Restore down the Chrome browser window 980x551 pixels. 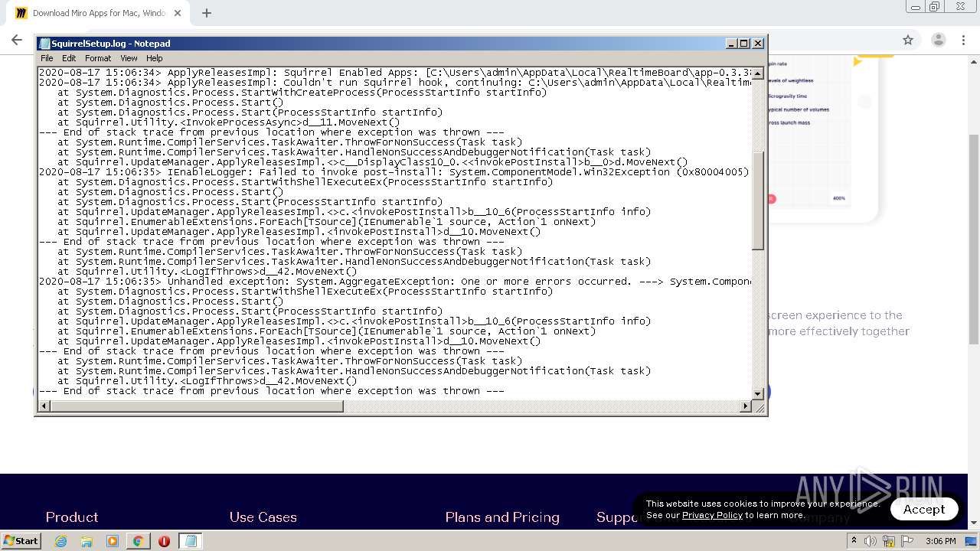[x=935, y=7]
